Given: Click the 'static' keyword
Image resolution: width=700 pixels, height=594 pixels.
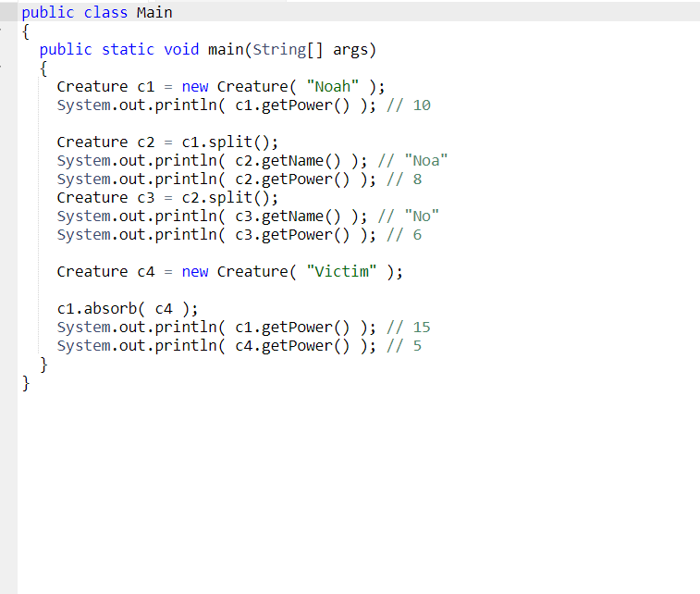Looking at the screenshot, I should [x=128, y=50].
